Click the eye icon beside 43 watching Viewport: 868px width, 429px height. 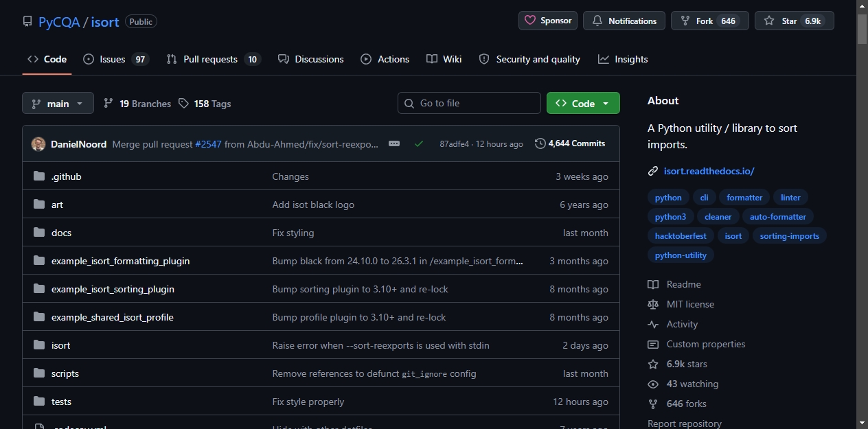coord(653,384)
